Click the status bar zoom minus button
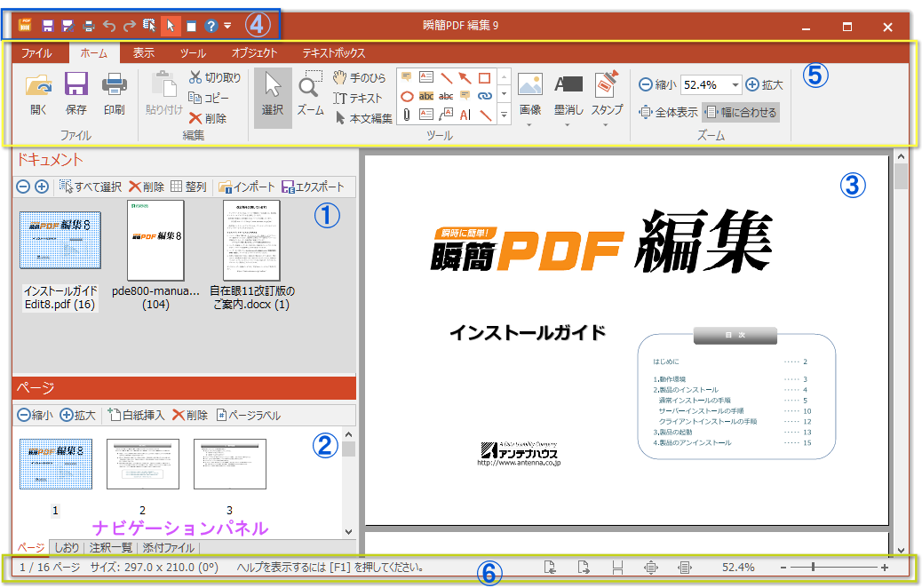This screenshot has width=922, height=588. 783,568
